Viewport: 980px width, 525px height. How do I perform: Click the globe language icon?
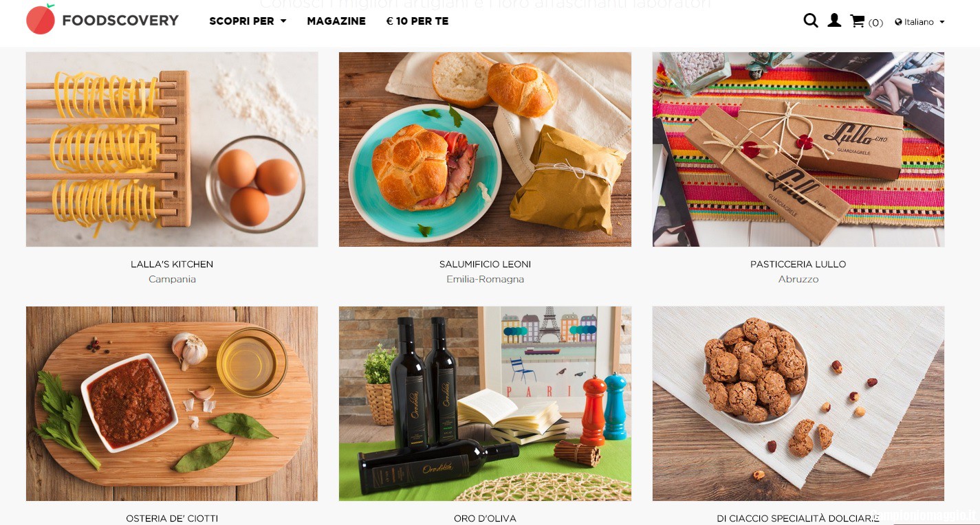[898, 22]
